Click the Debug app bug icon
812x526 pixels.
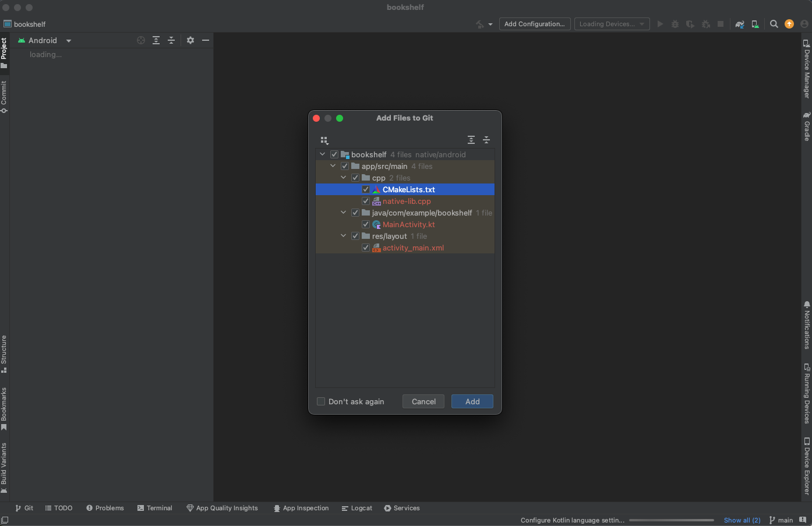tap(675, 24)
